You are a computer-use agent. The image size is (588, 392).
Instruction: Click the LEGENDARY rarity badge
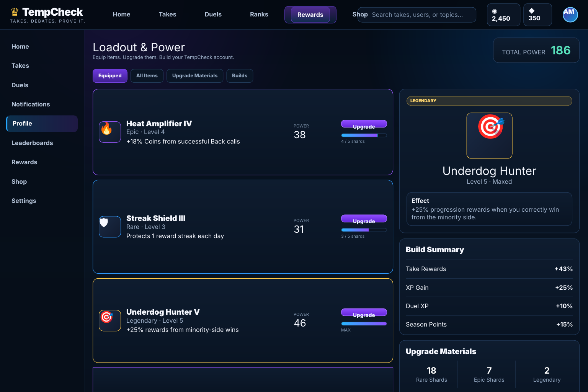(489, 101)
